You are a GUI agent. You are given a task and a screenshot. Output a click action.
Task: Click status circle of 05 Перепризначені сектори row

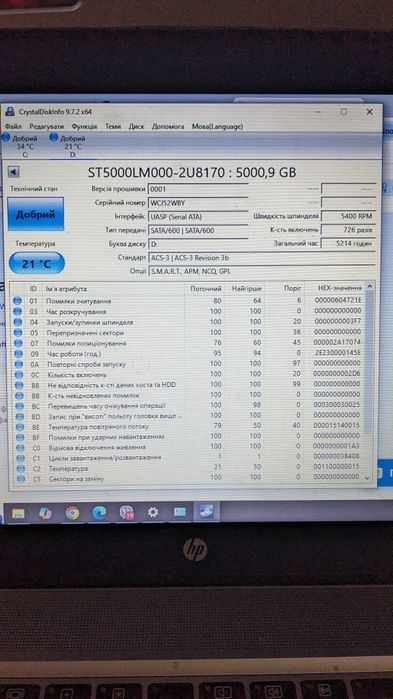pyautogui.click(x=17, y=333)
